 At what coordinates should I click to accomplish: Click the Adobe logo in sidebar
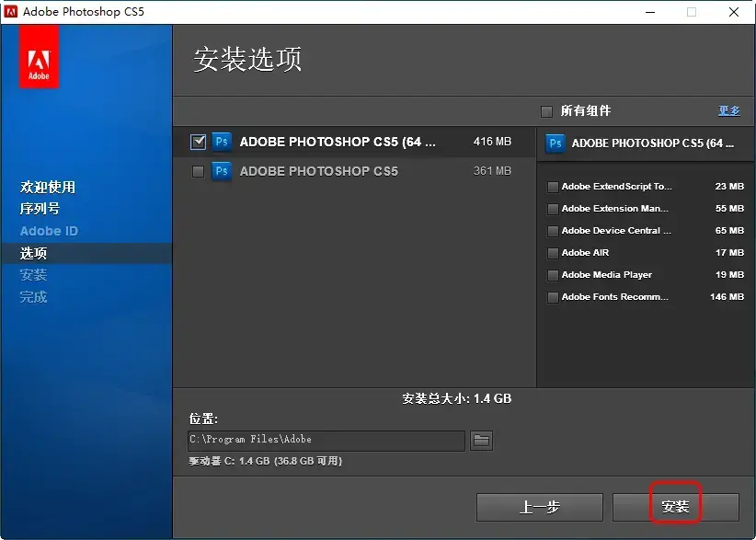pyautogui.click(x=39, y=57)
